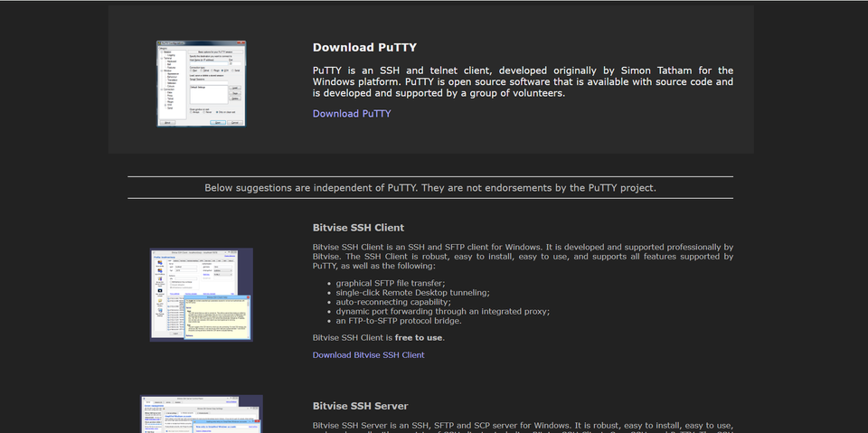Open the Download Bitvise SSH Client link
This screenshot has height=433, width=868.
coord(368,355)
